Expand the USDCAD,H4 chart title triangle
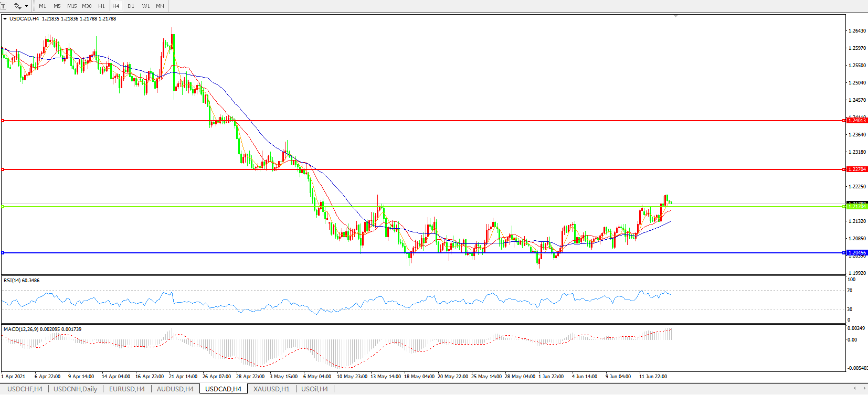Image resolution: width=868 pixels, height=395 pixels. click(5, 19)
